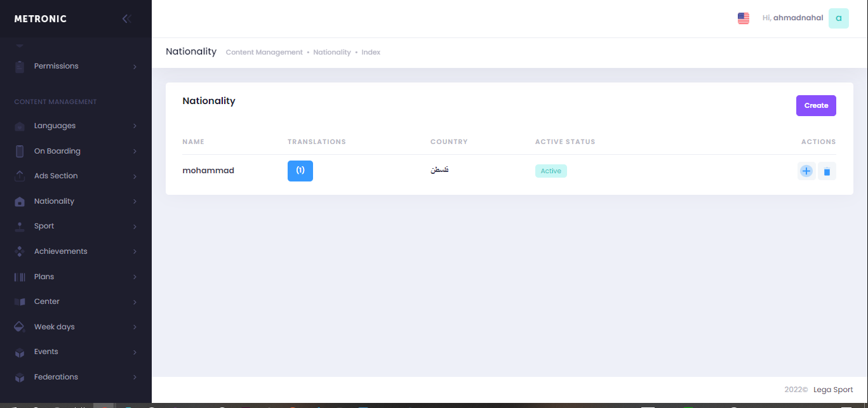Click the translations (1) blue button
868x408 pixels.
click(300, 171)
